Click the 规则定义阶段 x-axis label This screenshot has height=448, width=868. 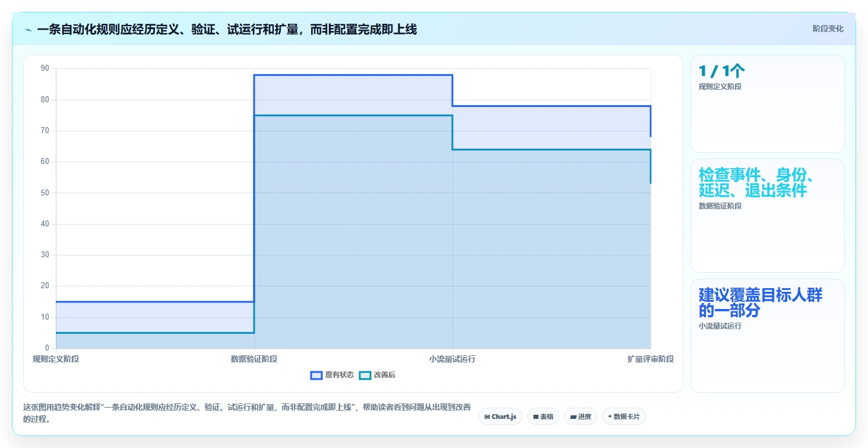[56, 359]
